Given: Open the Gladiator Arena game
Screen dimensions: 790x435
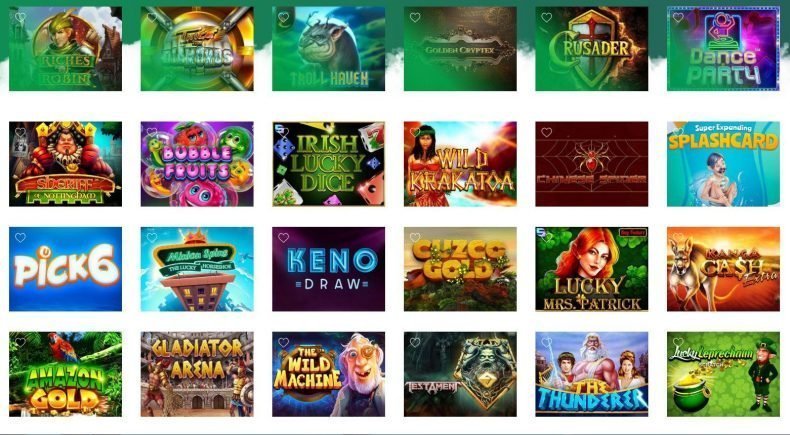Looking at the screenshot, I should click(x=197, y=374).
